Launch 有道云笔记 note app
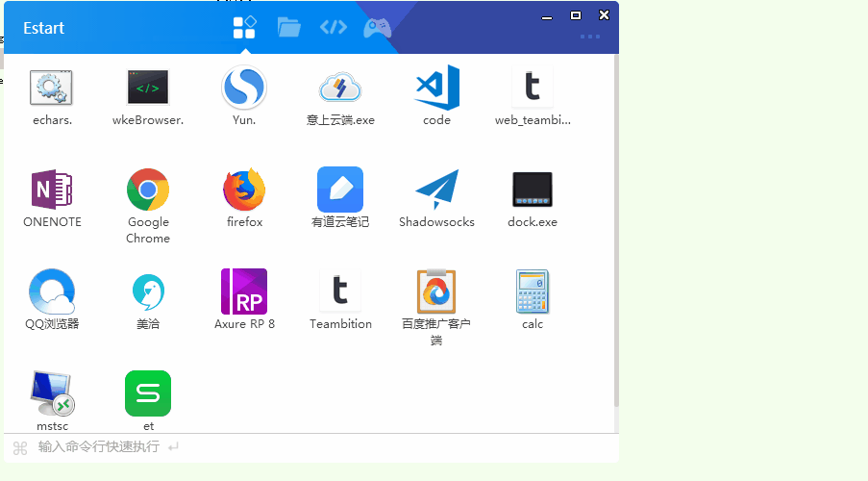 [340, 190]
